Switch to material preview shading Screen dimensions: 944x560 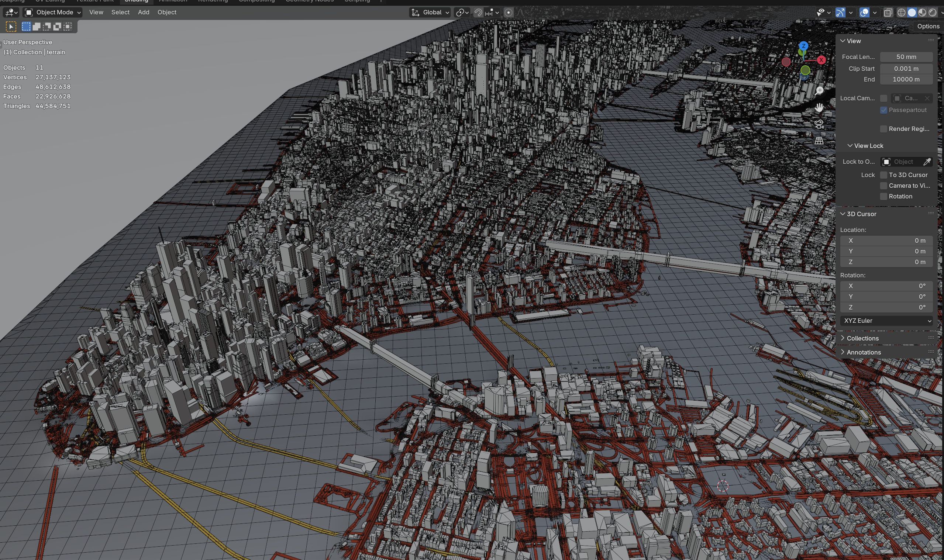922,13
